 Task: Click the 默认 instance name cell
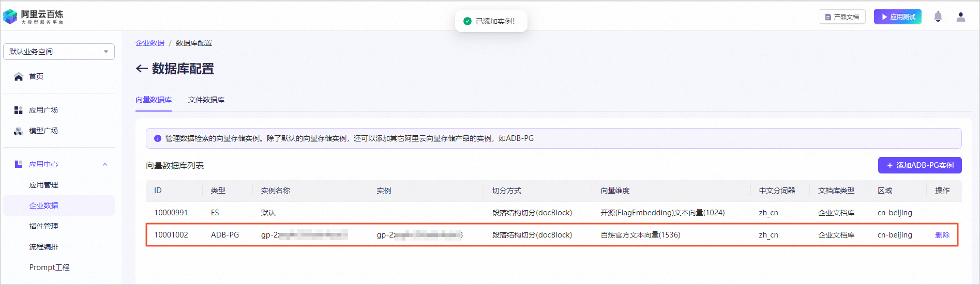(268, 213)
